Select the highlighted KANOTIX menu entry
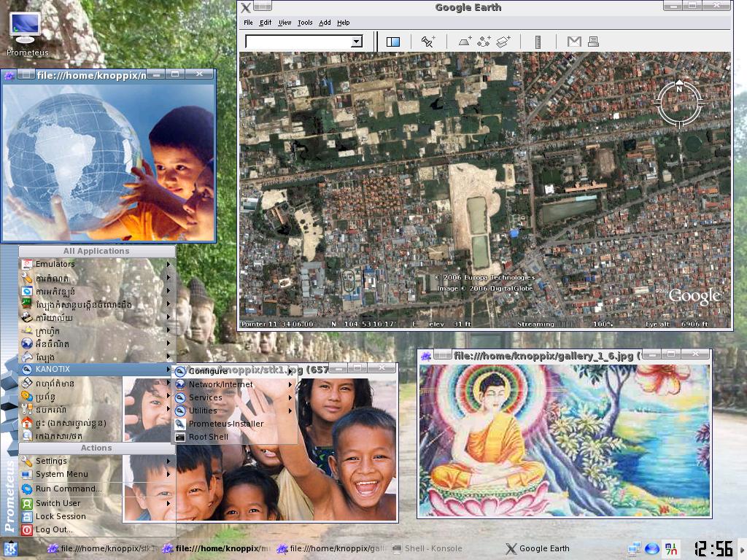Viewport: 747px width, 560px height. (97, 369)
